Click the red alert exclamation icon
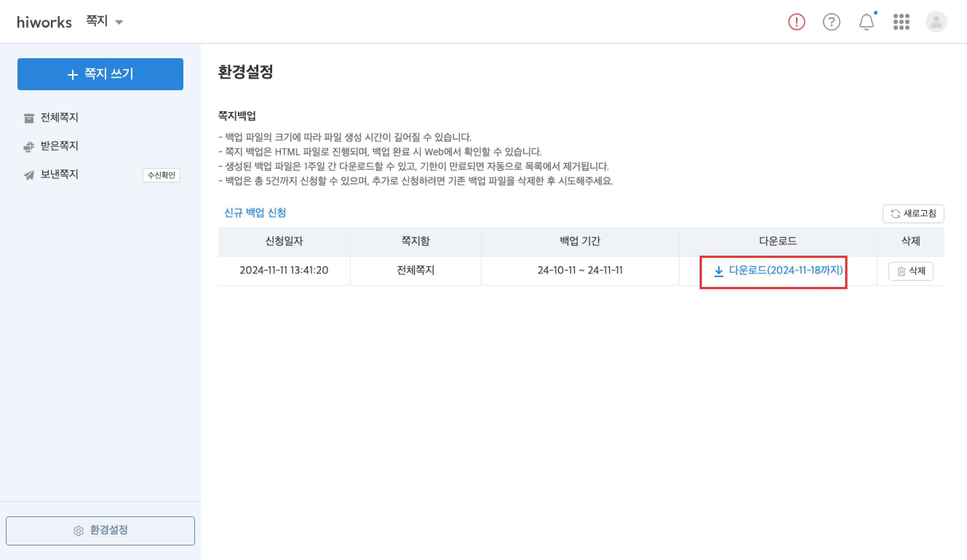967x560 pixels. click(x=796, y=22)
